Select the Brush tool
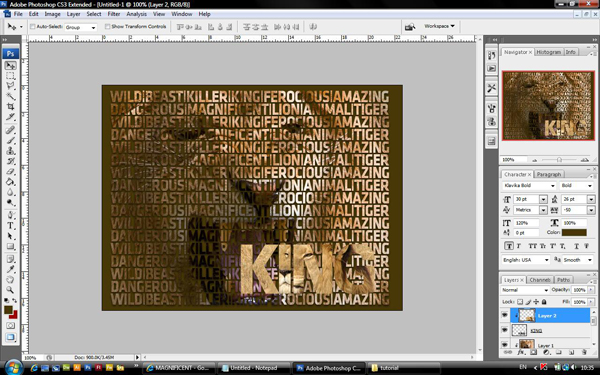 [x=10, y=140]
